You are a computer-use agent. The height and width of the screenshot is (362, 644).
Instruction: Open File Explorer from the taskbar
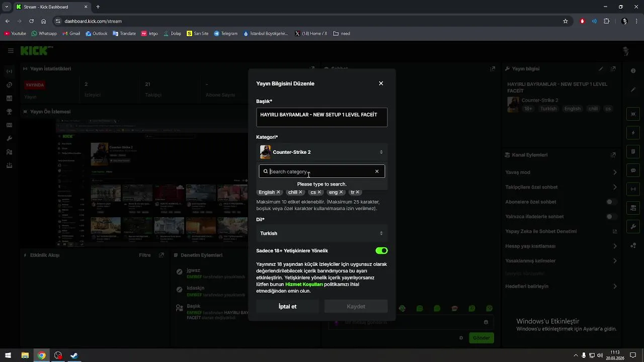point(25,355)
